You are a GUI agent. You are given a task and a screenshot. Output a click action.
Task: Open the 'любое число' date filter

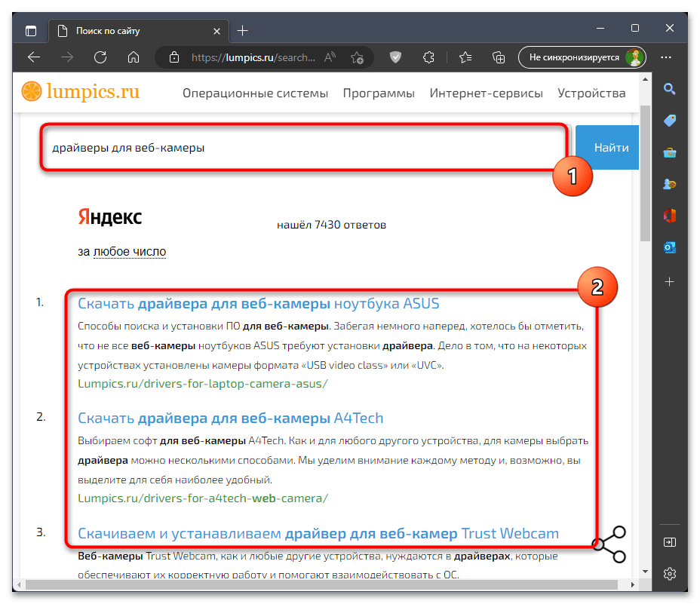pyautogui.click(x=130, y=252)
